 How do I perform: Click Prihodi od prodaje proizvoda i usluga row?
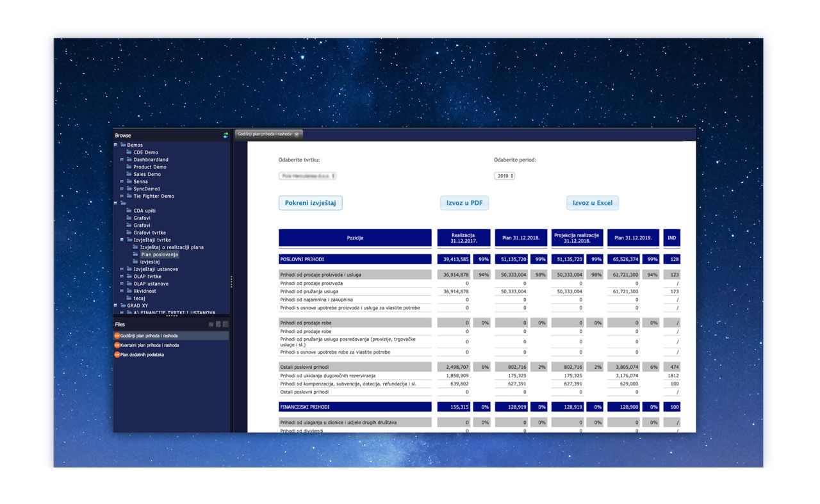click(x=355, y=275)
